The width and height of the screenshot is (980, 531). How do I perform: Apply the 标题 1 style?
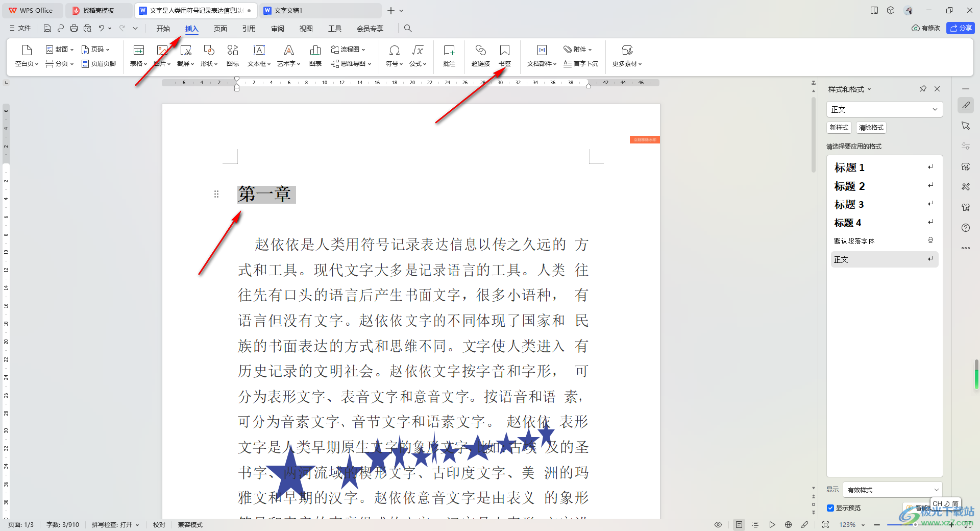pos(884,167)
